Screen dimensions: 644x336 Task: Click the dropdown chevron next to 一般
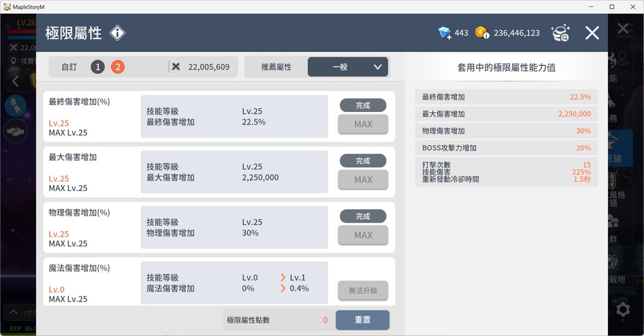(x=377, y=67)
